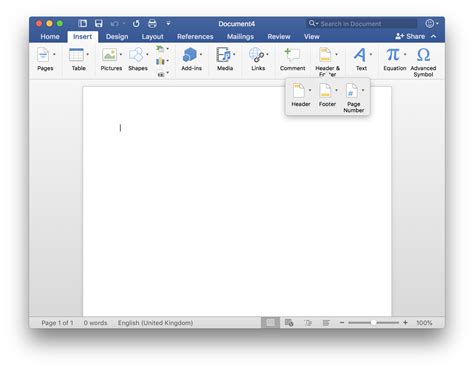Click the Add-ins icon

[x=190, y=55]
